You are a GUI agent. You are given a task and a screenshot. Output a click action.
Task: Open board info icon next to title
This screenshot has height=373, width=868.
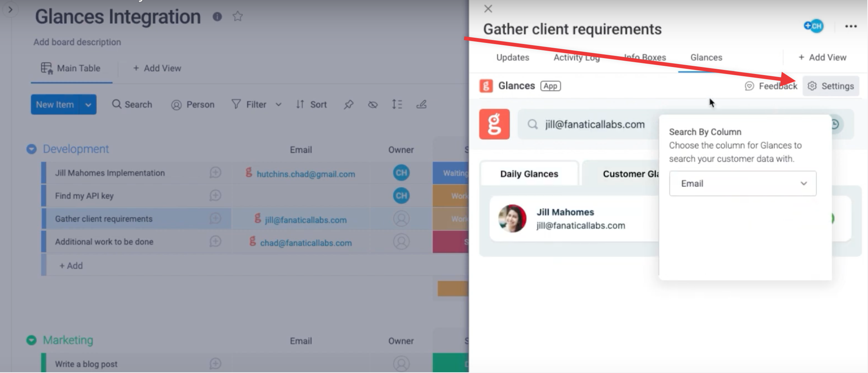[217, 16]
